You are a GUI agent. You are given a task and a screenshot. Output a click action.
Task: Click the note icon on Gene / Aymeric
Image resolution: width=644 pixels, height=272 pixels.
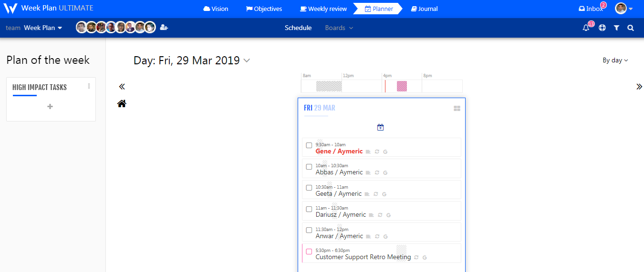(368, 152)
